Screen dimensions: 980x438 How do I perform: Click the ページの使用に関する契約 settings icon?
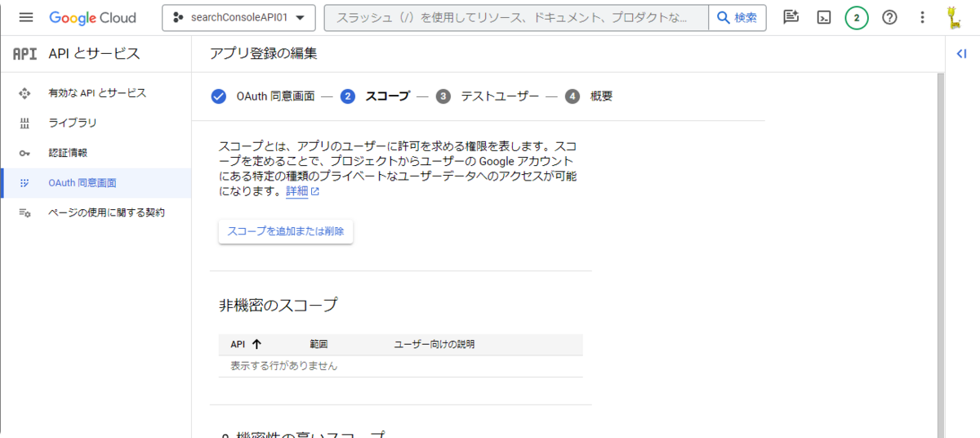[24, 212]
